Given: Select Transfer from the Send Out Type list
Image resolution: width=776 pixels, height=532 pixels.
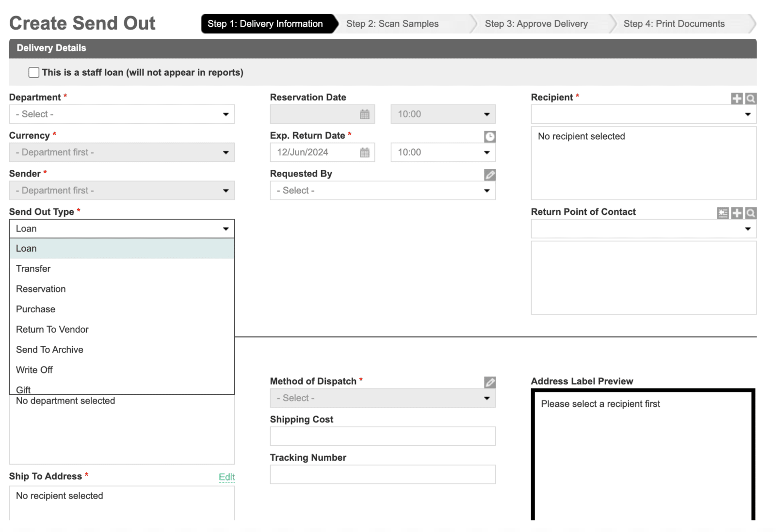Looking at the screenshot, I should coord(33,268).
